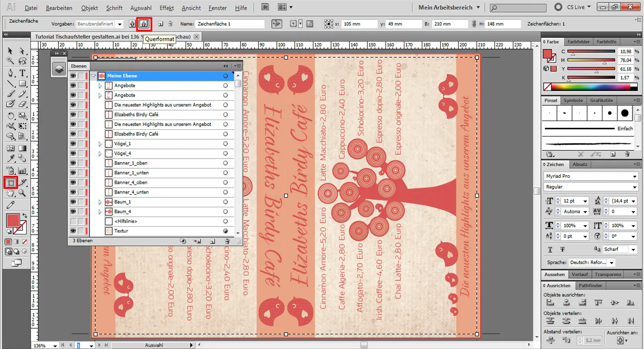Screen dimensions: 644x349
Task: Select the Type tool
Action: (x=22, y=73)
